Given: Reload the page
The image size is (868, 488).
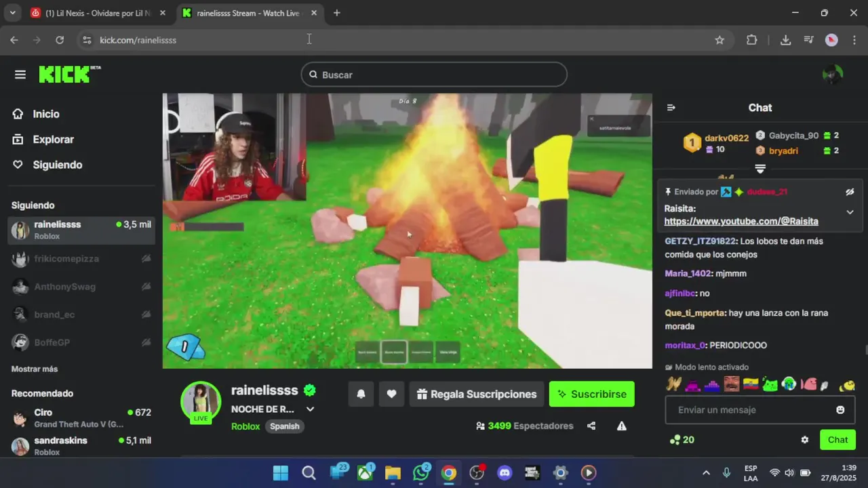Looking at the screenshot, I should 60,40.
